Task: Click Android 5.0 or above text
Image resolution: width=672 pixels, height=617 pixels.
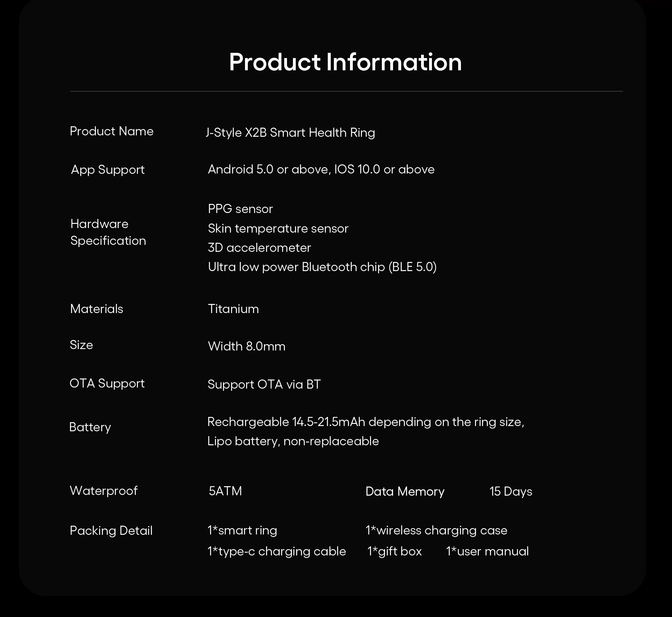Action: pyautogui.click(x=268, y=169)
